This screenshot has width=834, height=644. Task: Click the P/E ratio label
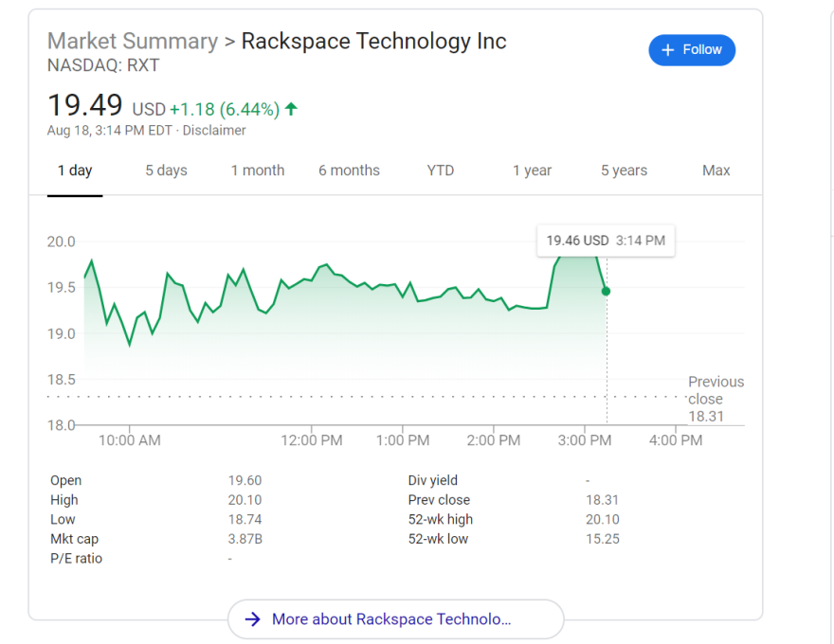coord(76,559)
